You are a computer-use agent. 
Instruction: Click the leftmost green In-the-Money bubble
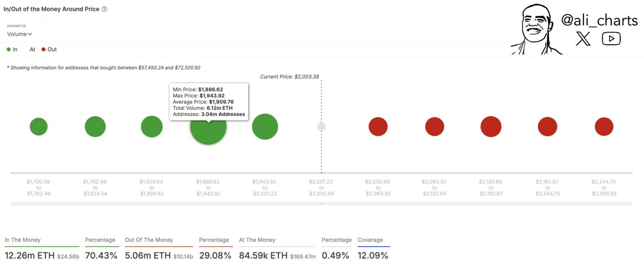[x=39, y=126]
